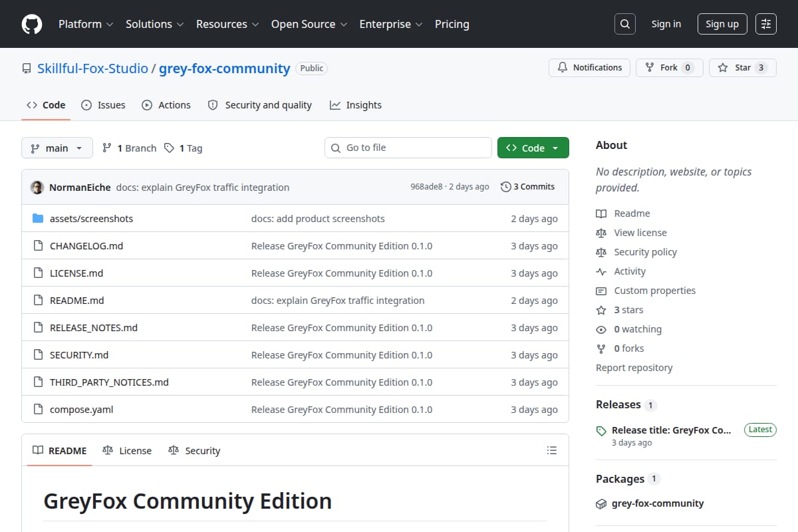Image resolution: width=798 pixels, height=532 pixels.
Task: Open the grey-fox-community repository link
Action: point(225,68)
